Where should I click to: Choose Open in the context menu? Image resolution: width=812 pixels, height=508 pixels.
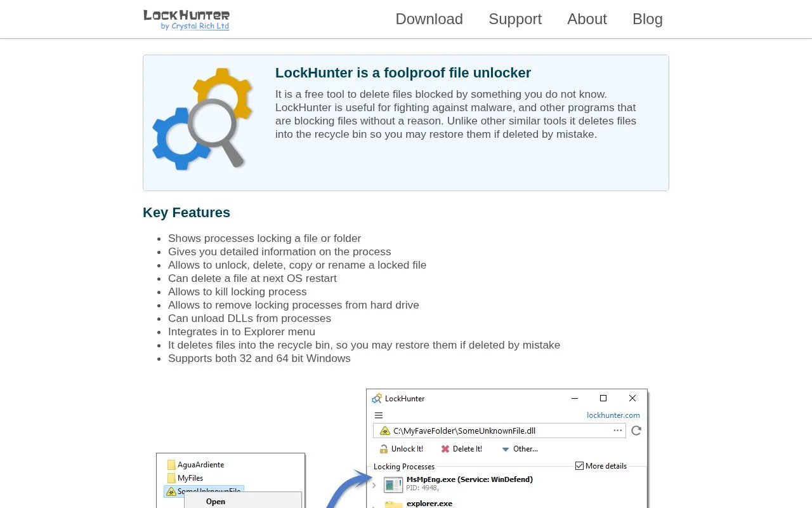tap(216, 502)
